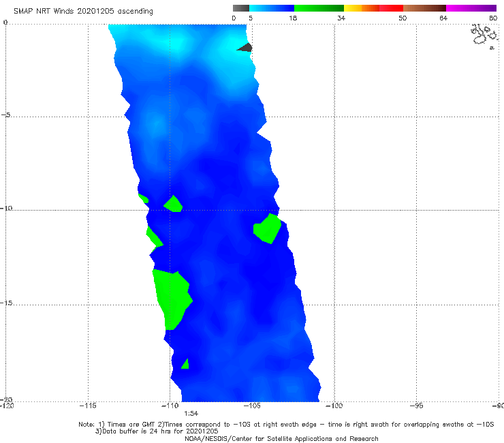Click the yellow segment of the color bar
This screenshot has width=504, height=443.
pyautogui.click(x=353, y=8)
